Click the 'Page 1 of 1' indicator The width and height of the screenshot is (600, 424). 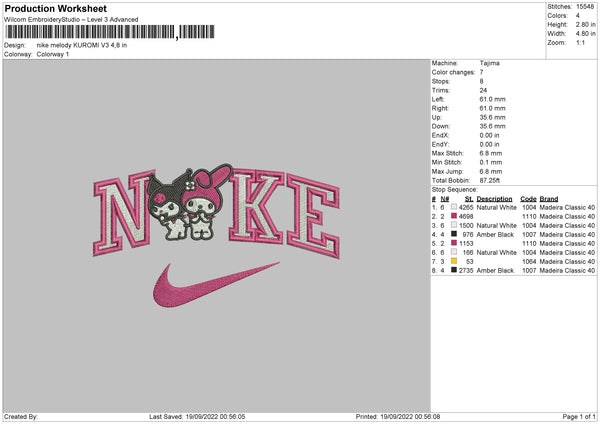click(x=579, y=416)
